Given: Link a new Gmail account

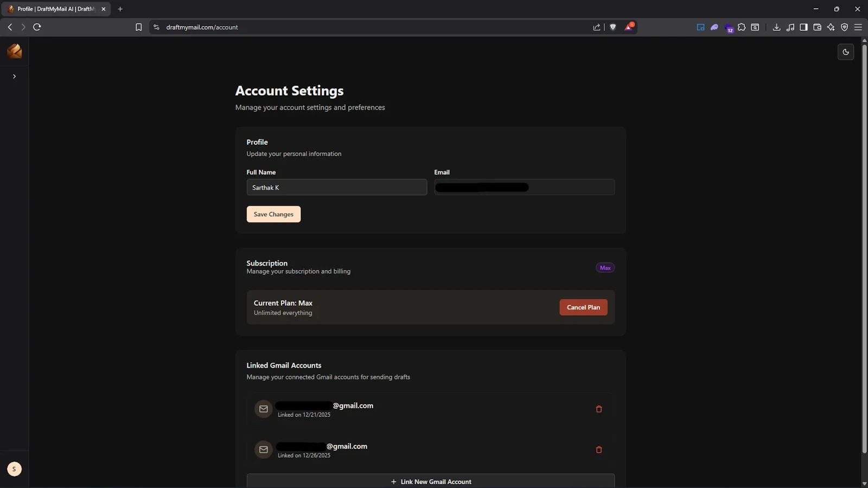Looking at the screenshot, I should coord(431,481).
